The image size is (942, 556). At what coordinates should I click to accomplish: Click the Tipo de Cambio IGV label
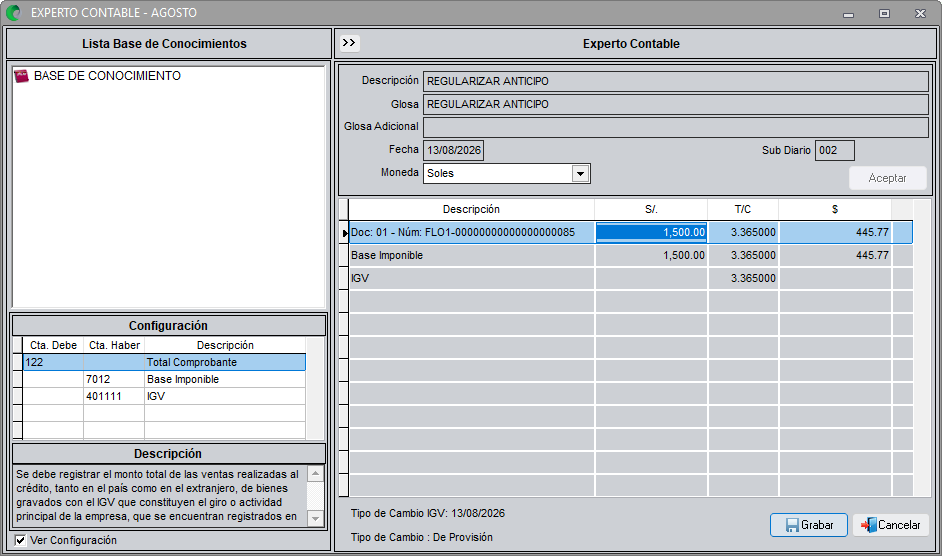(428, 513)
